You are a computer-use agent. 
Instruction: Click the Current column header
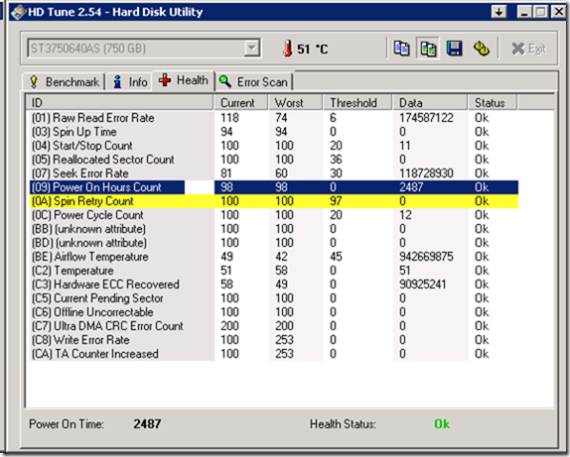click(241, 103)
